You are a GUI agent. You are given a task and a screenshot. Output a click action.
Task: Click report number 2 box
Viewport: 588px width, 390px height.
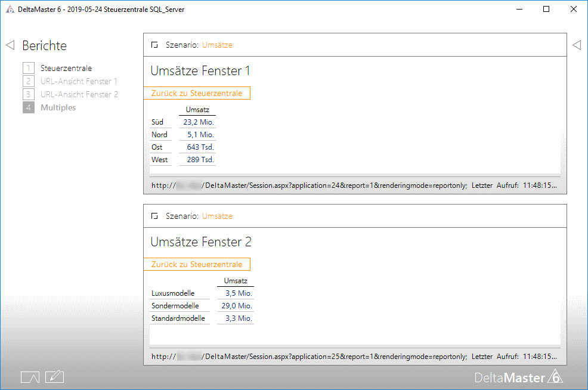(29, 81)
